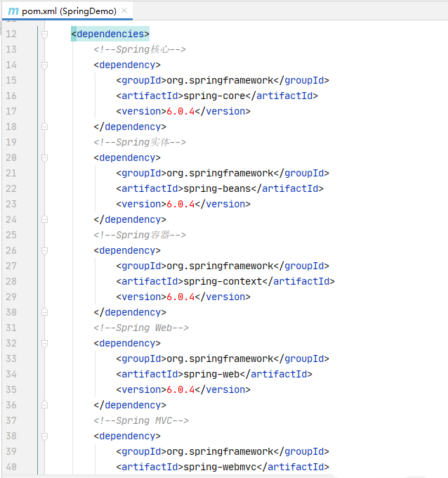
Task: Collapse the dependency block starting line 26
Action: [44, 250]
